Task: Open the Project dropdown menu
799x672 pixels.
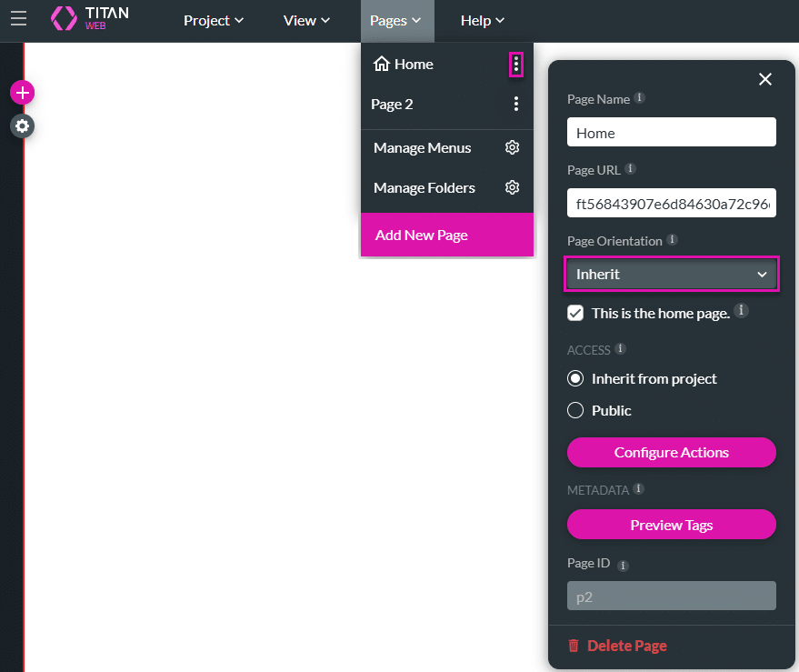Action: pos(214,20)
